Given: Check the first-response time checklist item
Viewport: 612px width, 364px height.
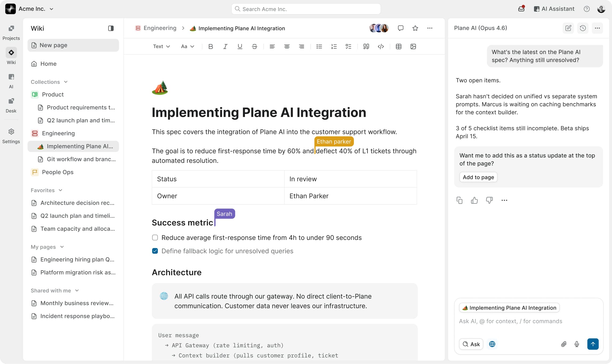Looking at the screenshot, I should coord(155,237).
